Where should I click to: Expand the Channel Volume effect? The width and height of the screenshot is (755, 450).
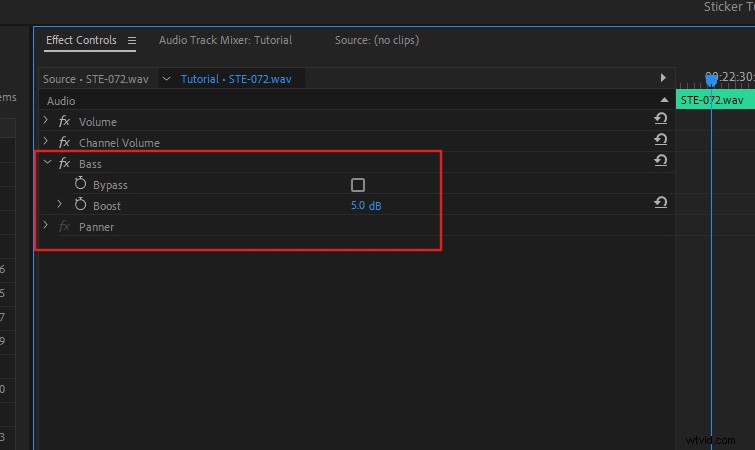[46, 141]
